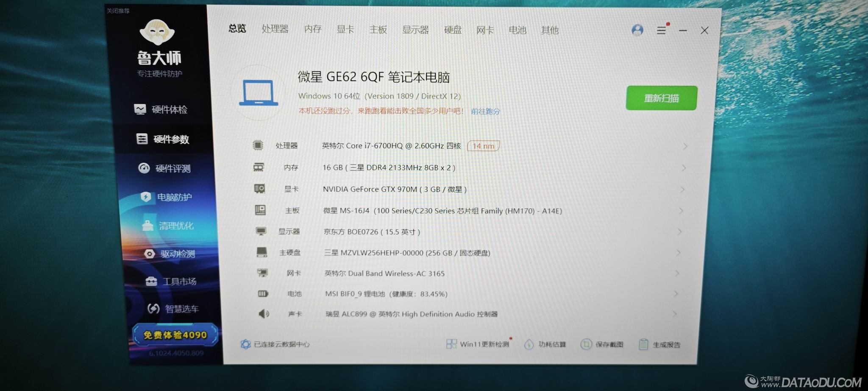
Task: Click the 16 GB 三星 DDR4 memory text
Action: [x=389, y=168]
